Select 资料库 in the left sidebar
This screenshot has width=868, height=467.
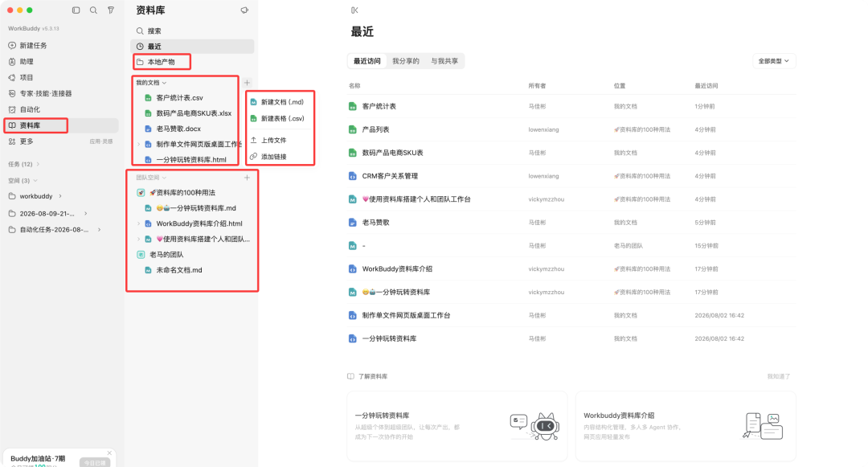(x=61, y=125)
